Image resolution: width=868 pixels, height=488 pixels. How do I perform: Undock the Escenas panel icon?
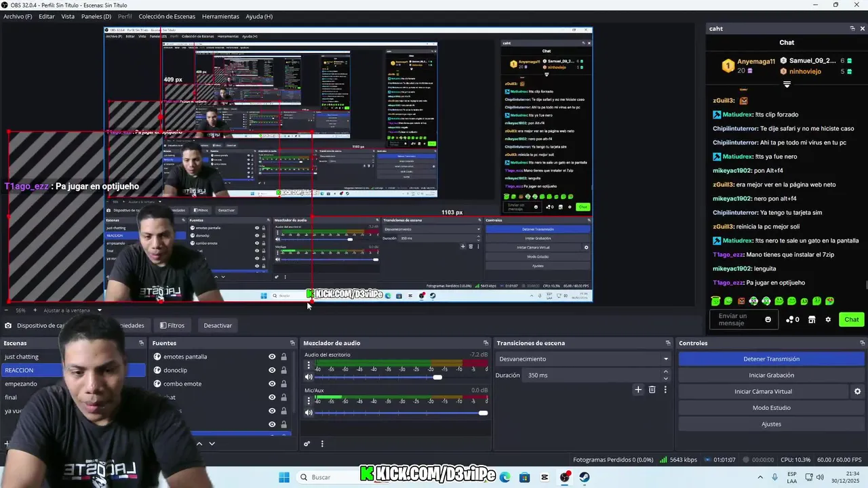coord(141,343)
